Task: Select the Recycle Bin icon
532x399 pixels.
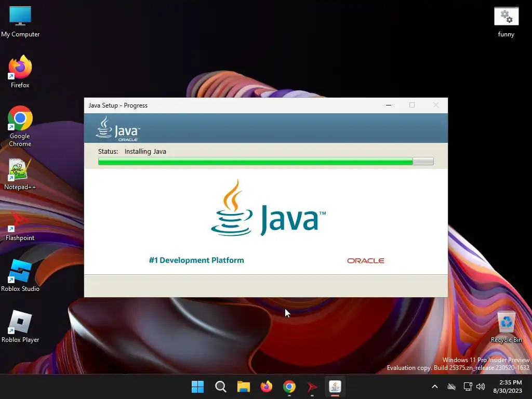Action: click(506, 327)
